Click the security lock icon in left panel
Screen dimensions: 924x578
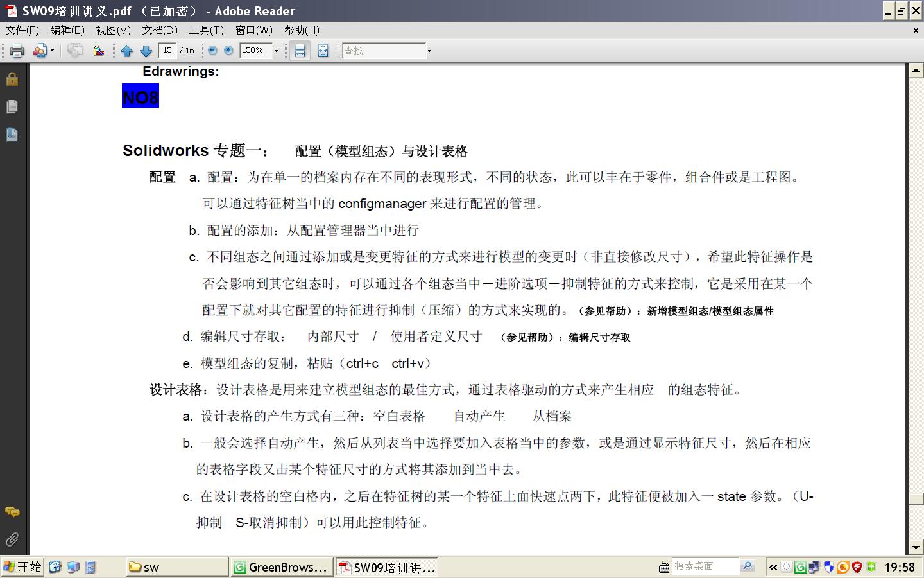coord(12,79)
